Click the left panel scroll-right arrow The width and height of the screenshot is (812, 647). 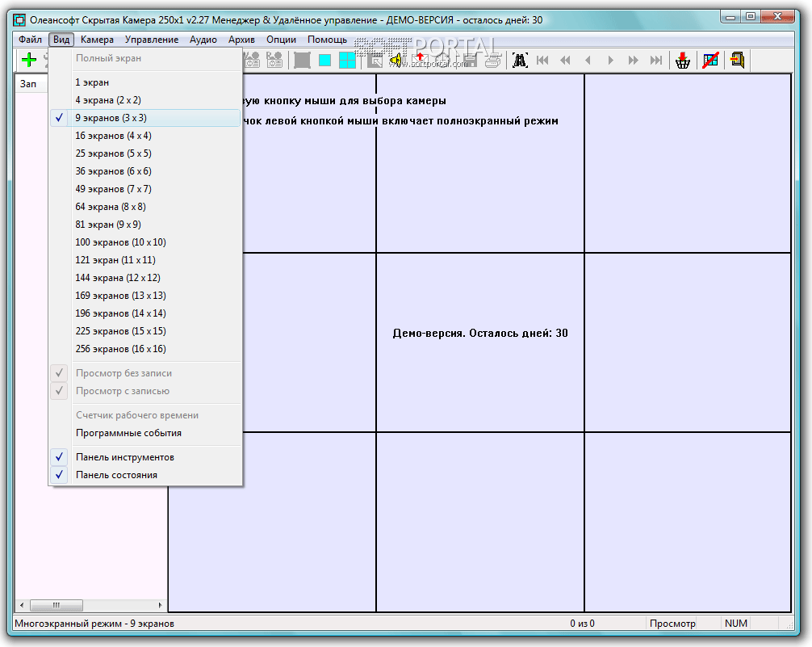[160, 605]
